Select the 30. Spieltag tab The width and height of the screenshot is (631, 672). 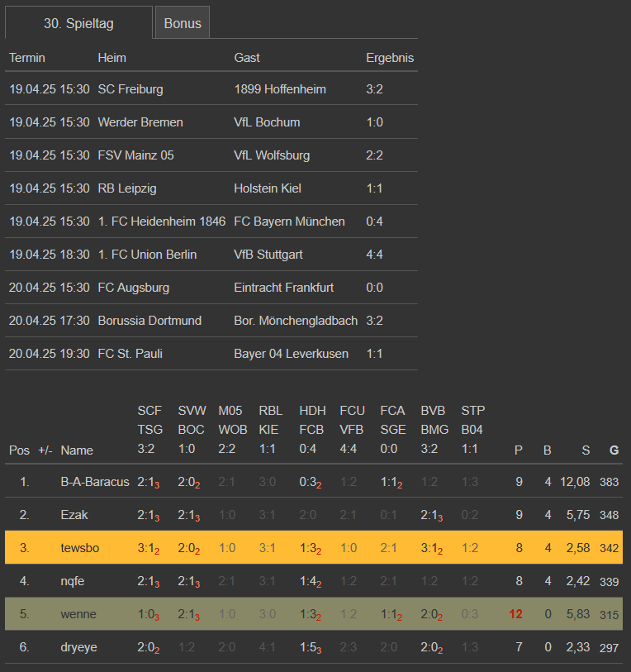point(78,23)
